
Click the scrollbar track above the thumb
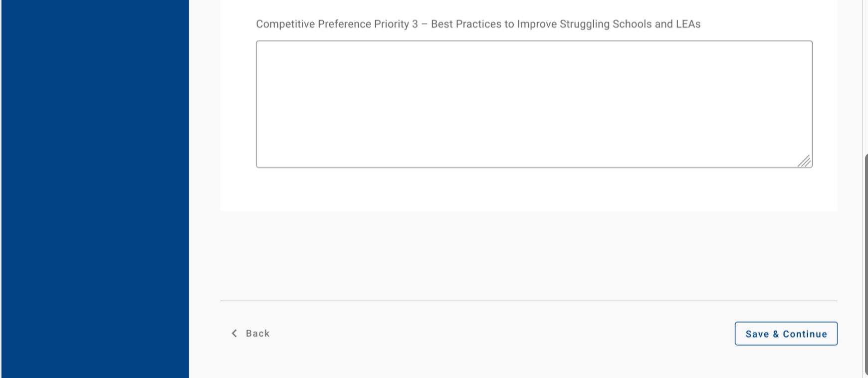point(866,75)
